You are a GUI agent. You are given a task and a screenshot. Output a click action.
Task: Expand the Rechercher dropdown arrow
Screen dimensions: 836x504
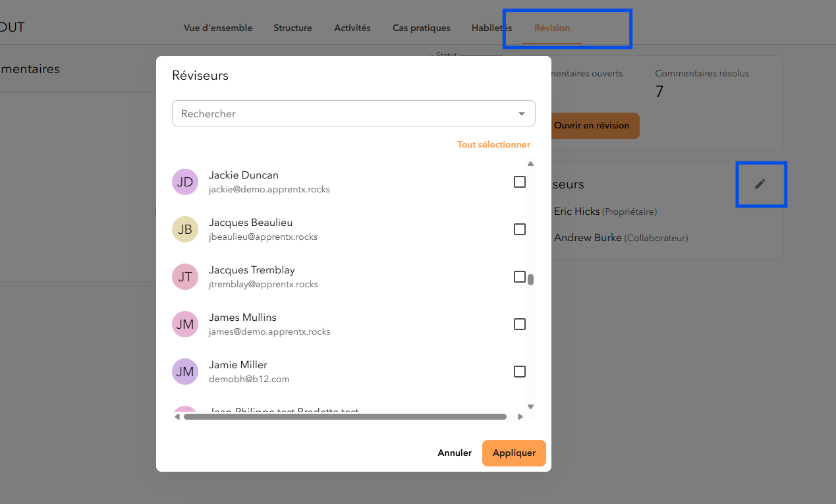(x=522, y=113)
